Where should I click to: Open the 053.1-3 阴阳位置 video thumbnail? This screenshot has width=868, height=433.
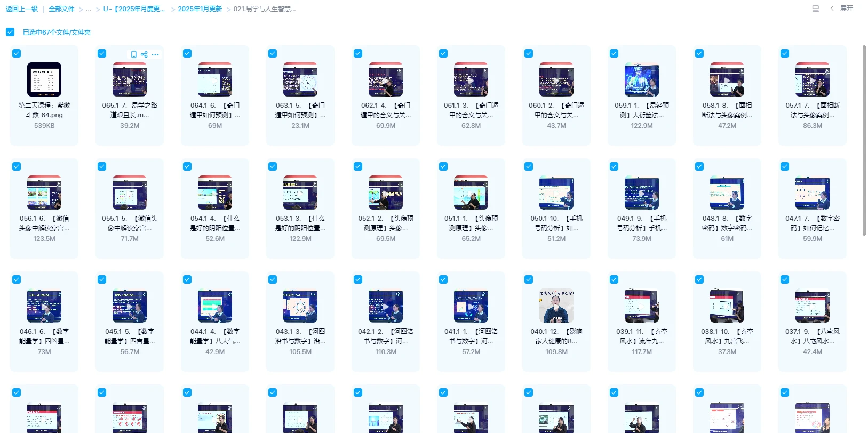tap(300, 192)
